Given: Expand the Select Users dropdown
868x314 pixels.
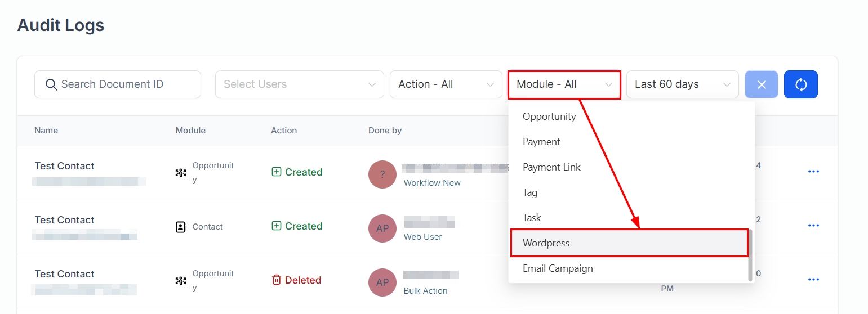Looking at the screenshot, I should [299, 84].
